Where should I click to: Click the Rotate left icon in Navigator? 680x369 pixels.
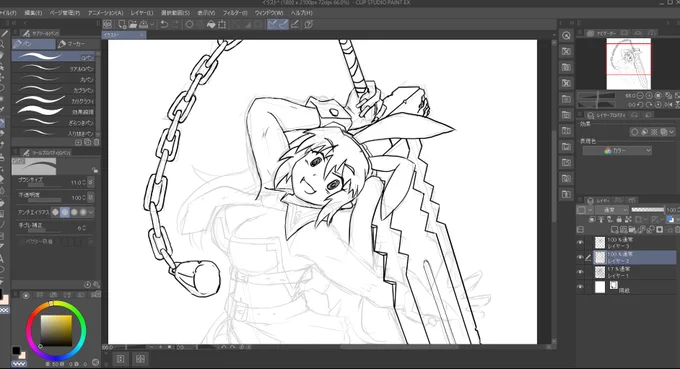point(640,104)
